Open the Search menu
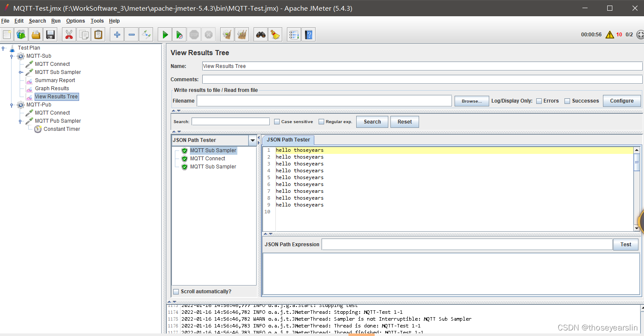This screenshot has width=644, height=336. (37, 21)
